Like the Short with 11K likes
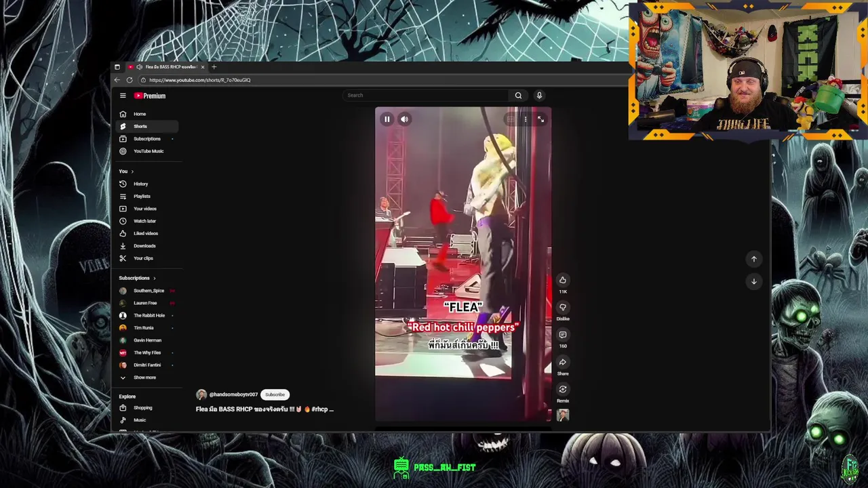Image resolution: width=868 pixels, height=488 pixels. point(563,280)
